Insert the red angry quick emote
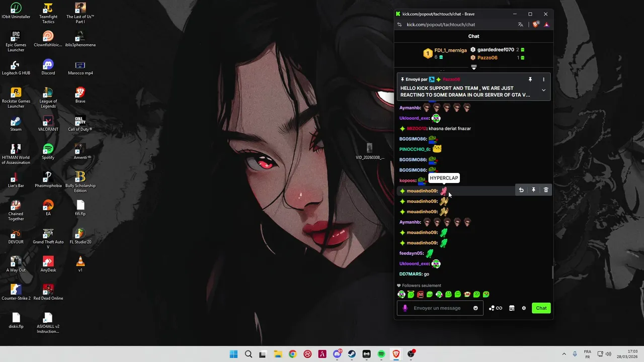This screenshot has width=644, height=362. point(420,295)
